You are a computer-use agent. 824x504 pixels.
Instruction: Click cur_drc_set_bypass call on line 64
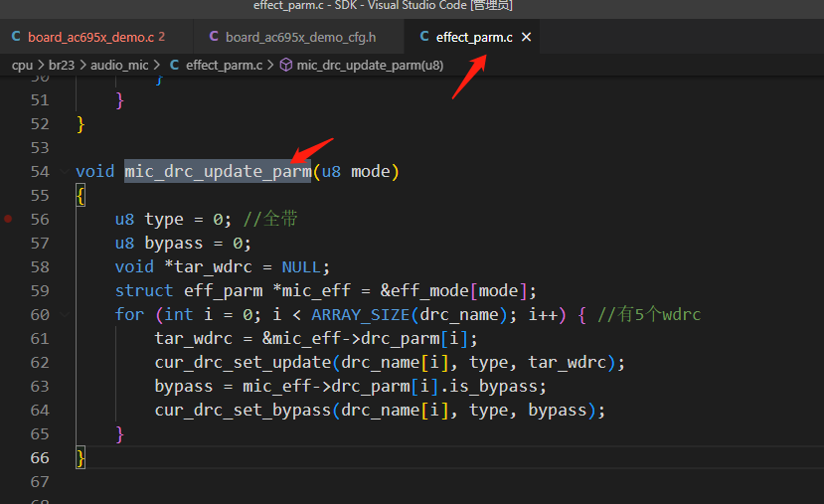coord(243,410)
